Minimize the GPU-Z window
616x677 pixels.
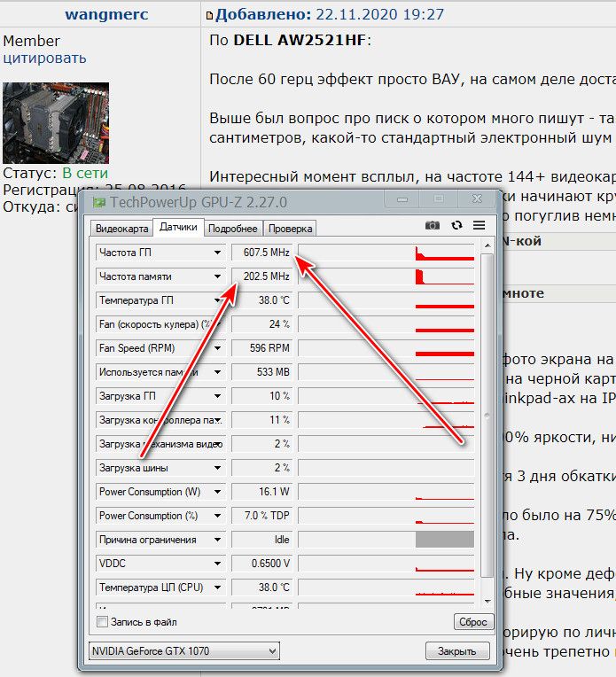(x=402, y=199)
